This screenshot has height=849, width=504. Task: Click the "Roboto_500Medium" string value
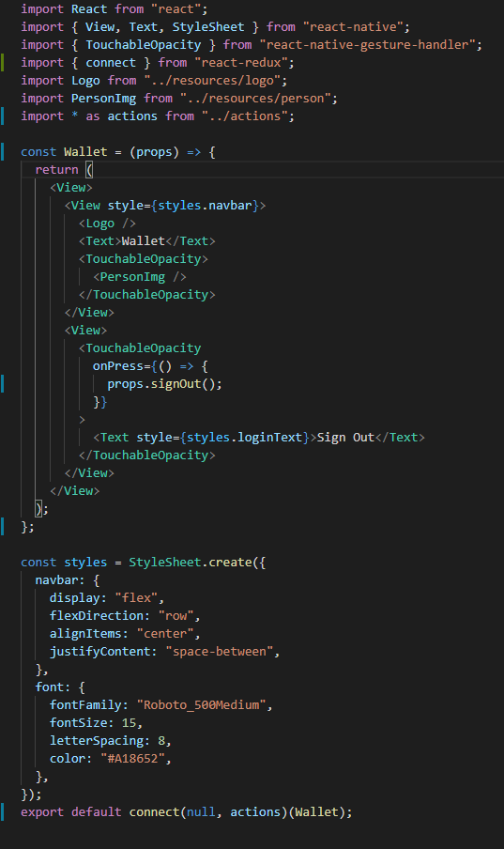pyautogui.click(x=202, y=705)
